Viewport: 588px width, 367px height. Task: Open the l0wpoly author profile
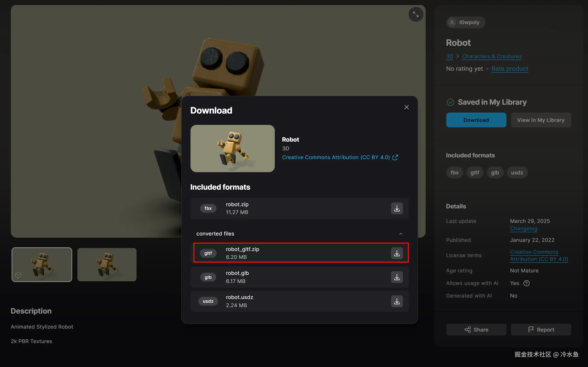tap(465, 22)
